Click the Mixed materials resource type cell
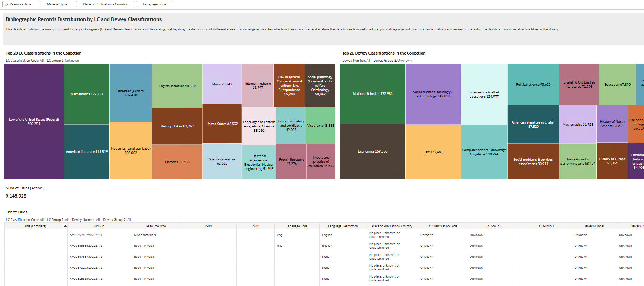The width and height of the screenshot is (644, 286). coord(156,235)
